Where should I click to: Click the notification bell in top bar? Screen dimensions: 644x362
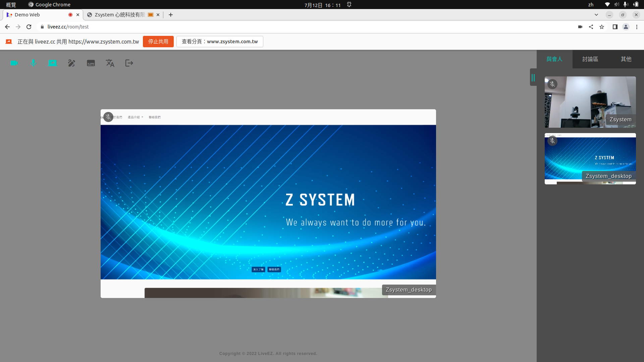pos(349,5)
